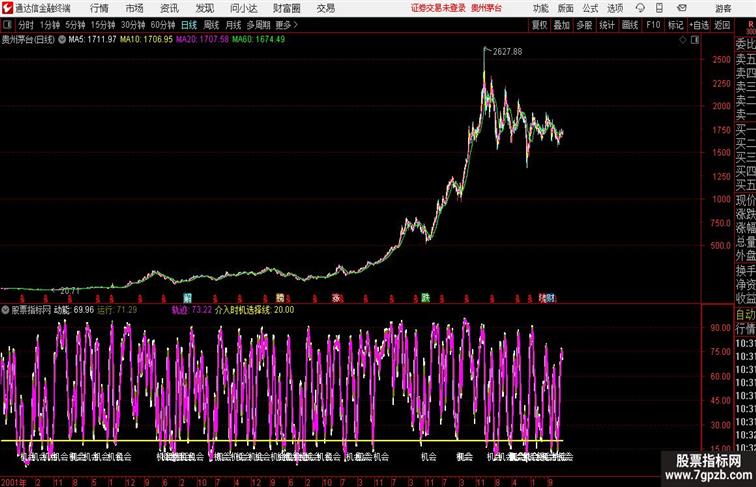Click the 统计 statistics button
Image resolution: width=756 pixels, height=487 pixels.
(607, 25)
